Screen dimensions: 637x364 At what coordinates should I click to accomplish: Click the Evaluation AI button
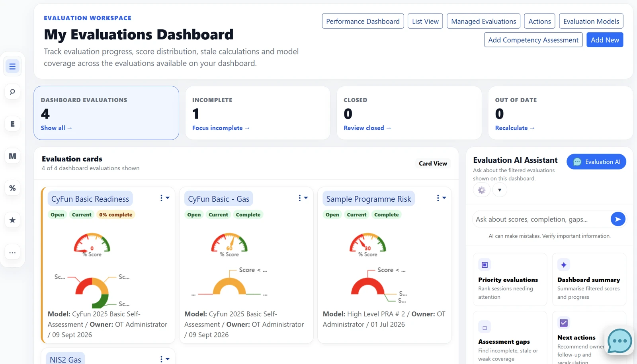(x=596, y=162)
